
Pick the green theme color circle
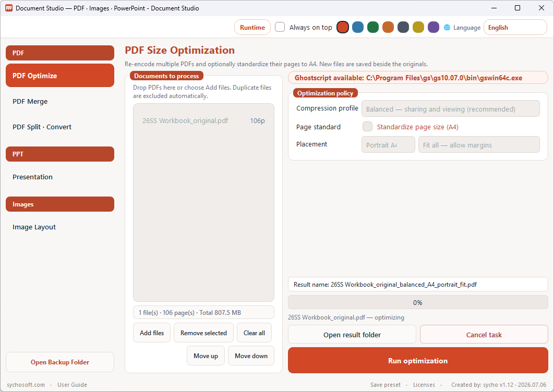coord(373,27)
